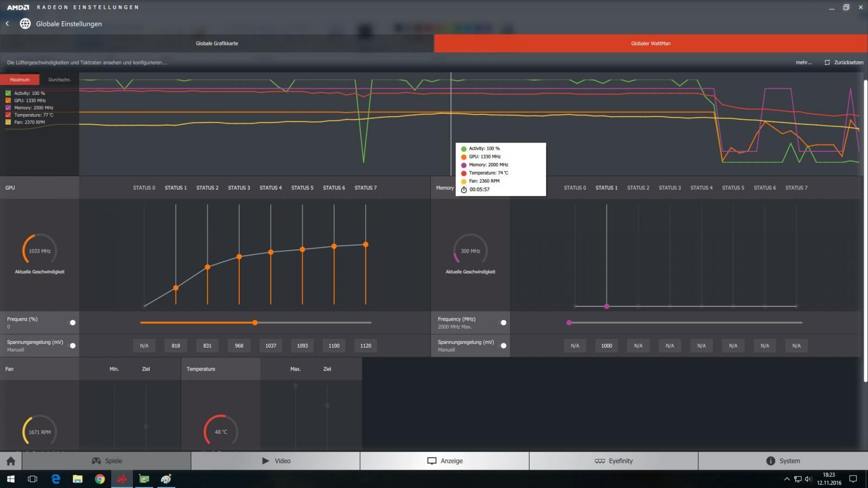This screenshot has height=488, width=868.
Task: Click the volume icon in system tray
Action: [x=808, y=479]
